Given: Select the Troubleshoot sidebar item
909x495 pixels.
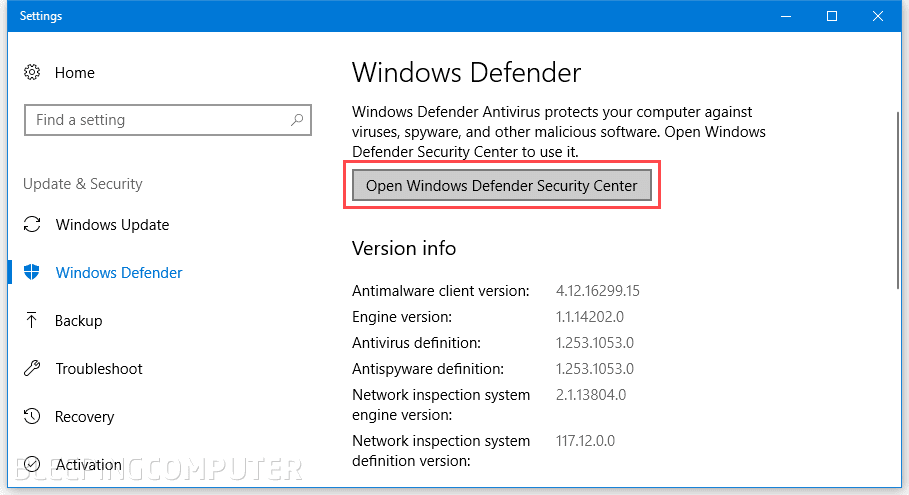Looking at the screenshot, I should point(99,368).
